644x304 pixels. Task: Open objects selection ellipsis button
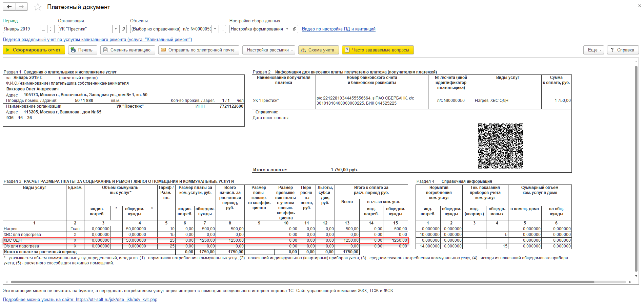(x=222, y=29)
